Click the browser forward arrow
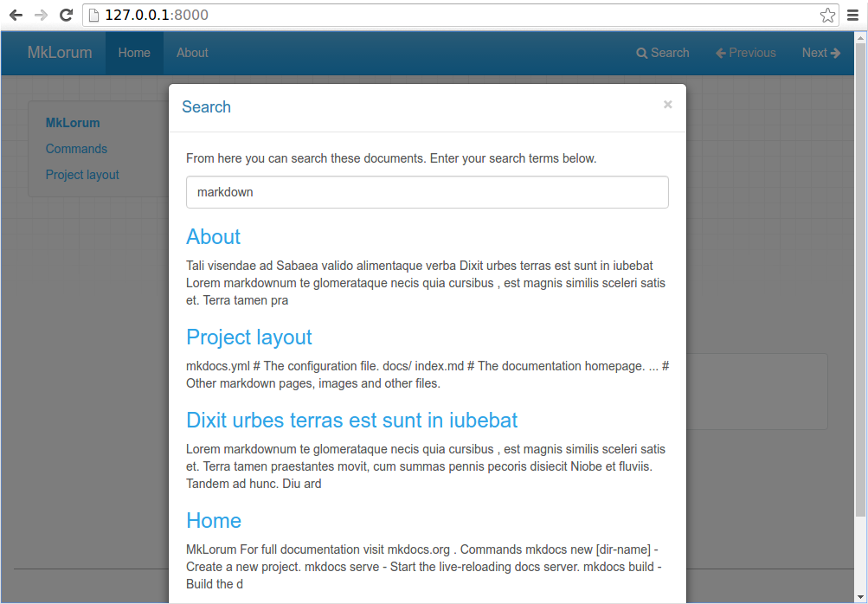 pos(41,15)
